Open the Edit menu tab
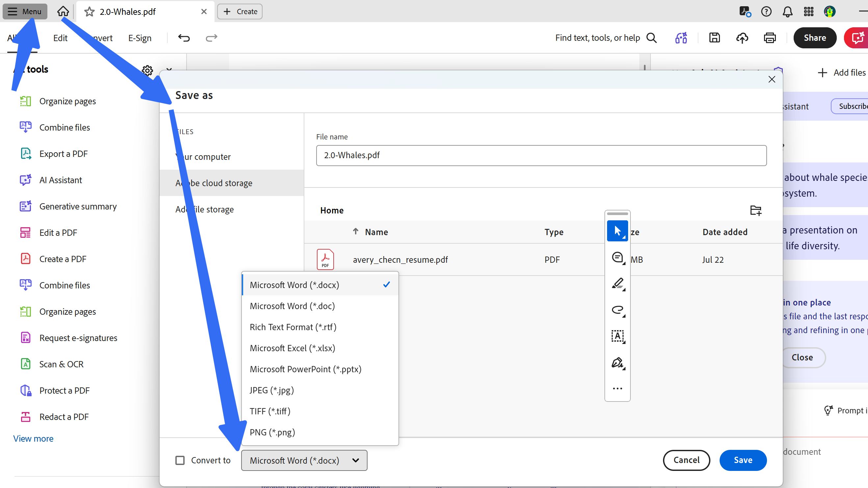Screen dimensions: 868x488 60,38
